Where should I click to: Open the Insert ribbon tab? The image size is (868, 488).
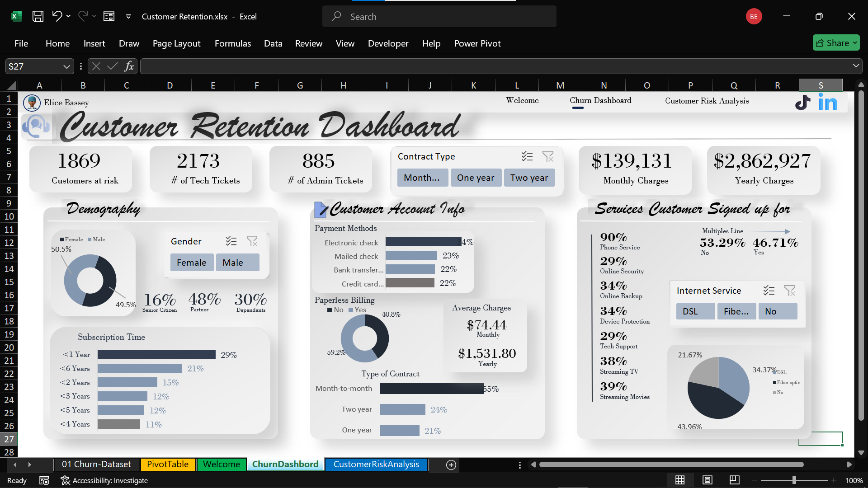click(94, 43)
